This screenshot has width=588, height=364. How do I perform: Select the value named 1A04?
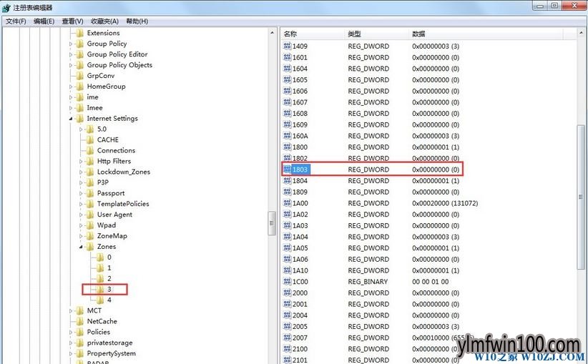click(300, 237)
